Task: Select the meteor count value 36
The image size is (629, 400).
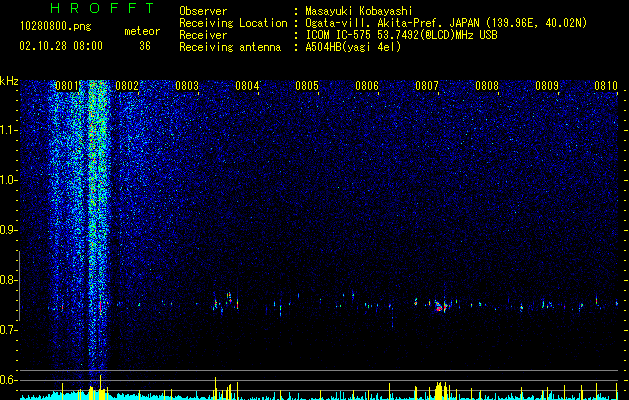Action: click(x=145, y=46)
